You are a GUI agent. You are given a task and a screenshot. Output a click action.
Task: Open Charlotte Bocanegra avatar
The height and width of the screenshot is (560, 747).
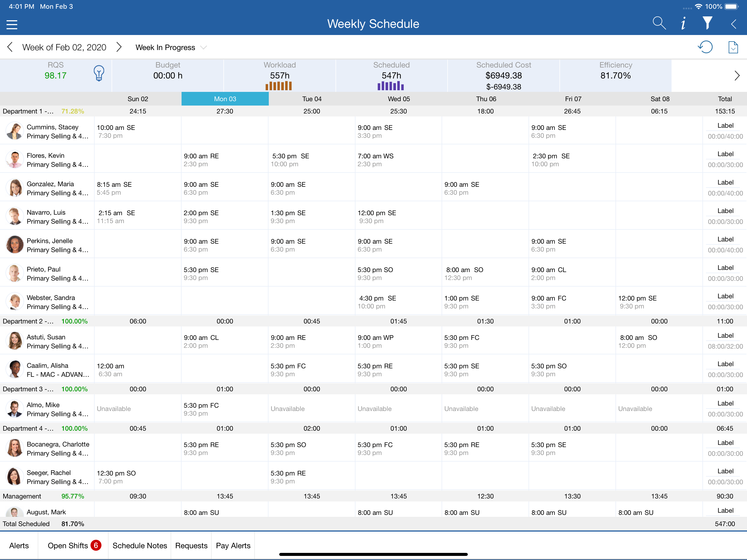tap(14, 448)
